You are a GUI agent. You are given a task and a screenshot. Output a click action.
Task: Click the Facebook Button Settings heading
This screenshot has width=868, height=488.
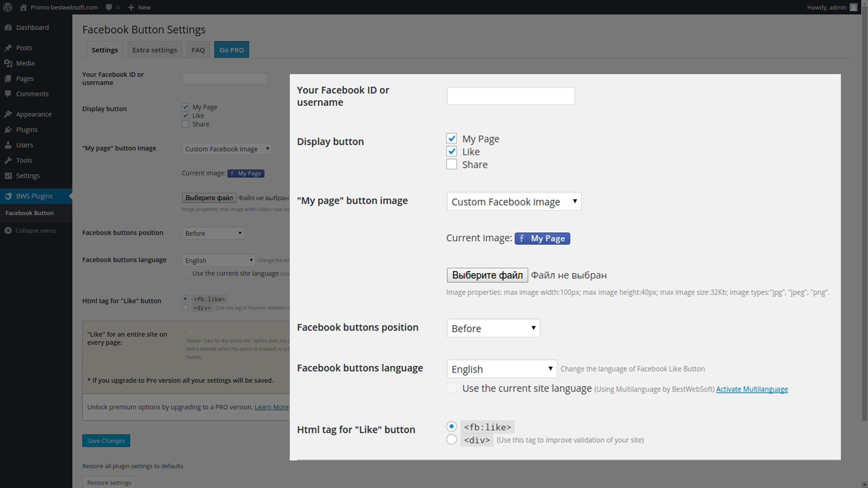pyautogui.click(x=144, y=29)
